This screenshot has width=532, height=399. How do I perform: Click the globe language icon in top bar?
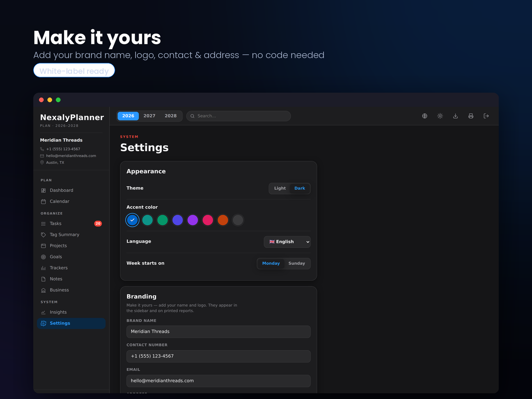coord(425,116)
